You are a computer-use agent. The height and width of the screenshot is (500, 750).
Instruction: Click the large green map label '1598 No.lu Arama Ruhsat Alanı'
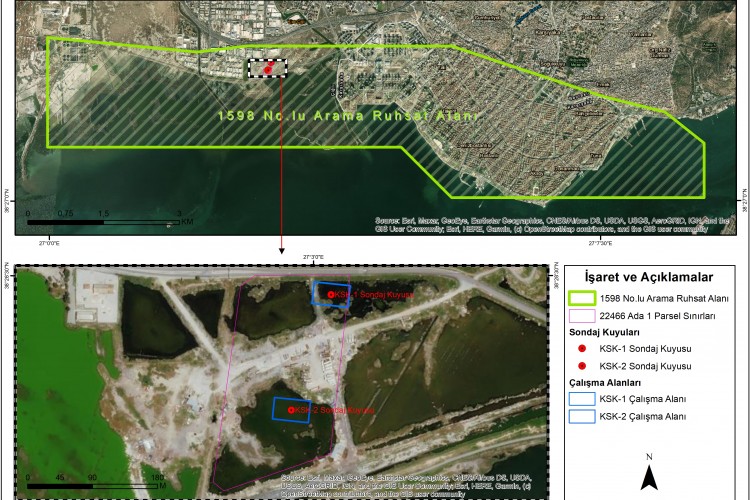[348, 116]
